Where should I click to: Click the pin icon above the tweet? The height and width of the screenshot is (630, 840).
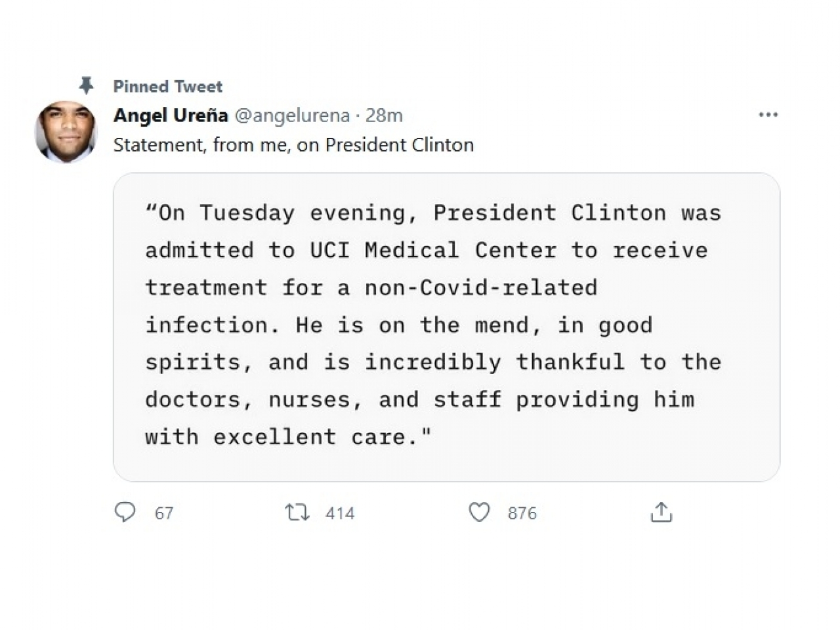click(86, 86)
